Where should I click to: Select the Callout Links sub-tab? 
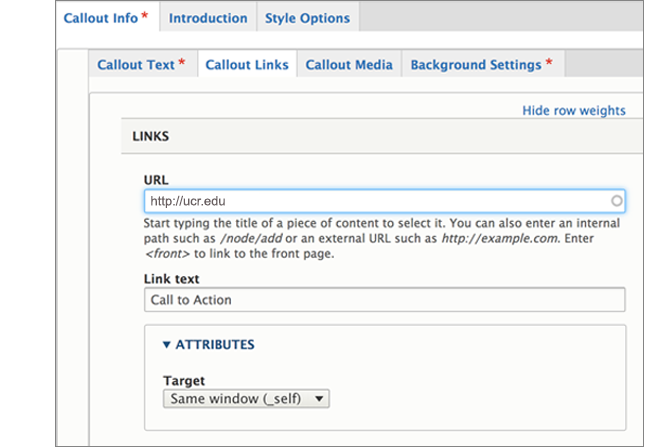[247, 65]
